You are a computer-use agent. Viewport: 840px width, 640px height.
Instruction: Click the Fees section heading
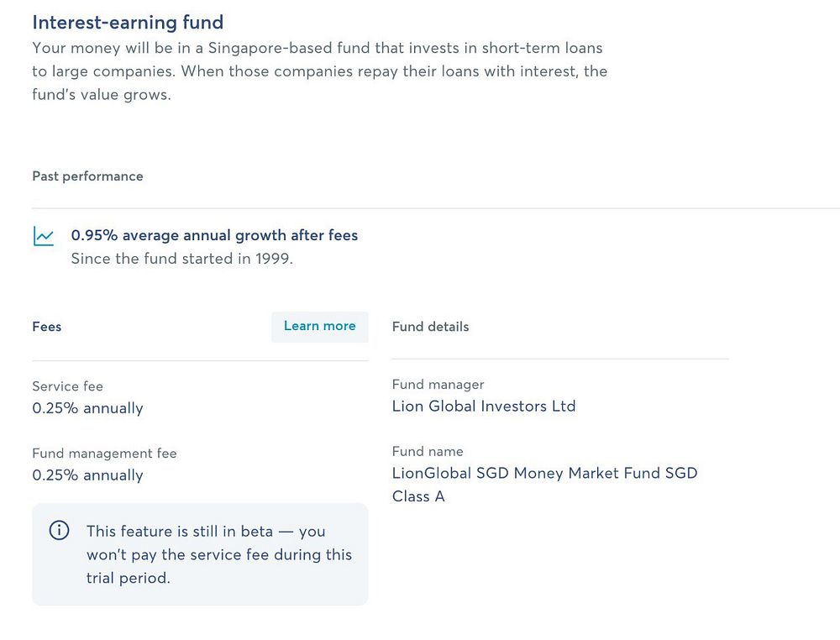[47, 327]
